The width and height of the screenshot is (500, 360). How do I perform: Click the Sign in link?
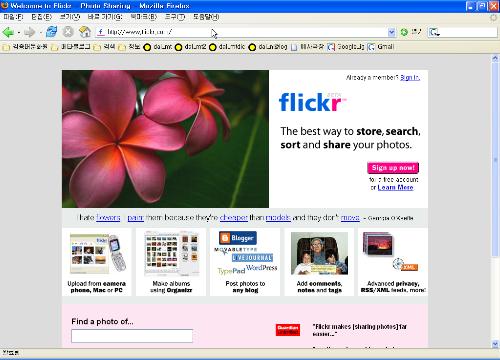(x=409, y=77)
